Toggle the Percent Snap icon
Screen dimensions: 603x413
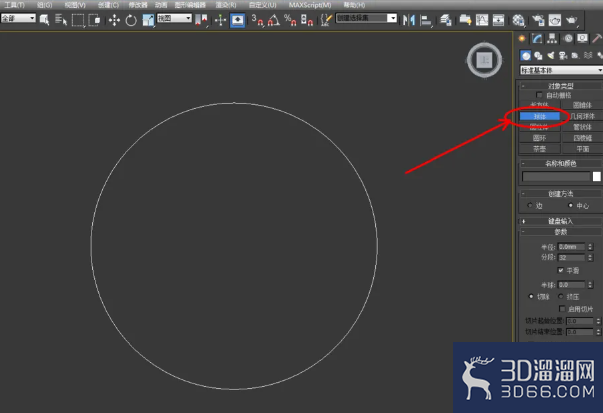click(x=290, y=20)
